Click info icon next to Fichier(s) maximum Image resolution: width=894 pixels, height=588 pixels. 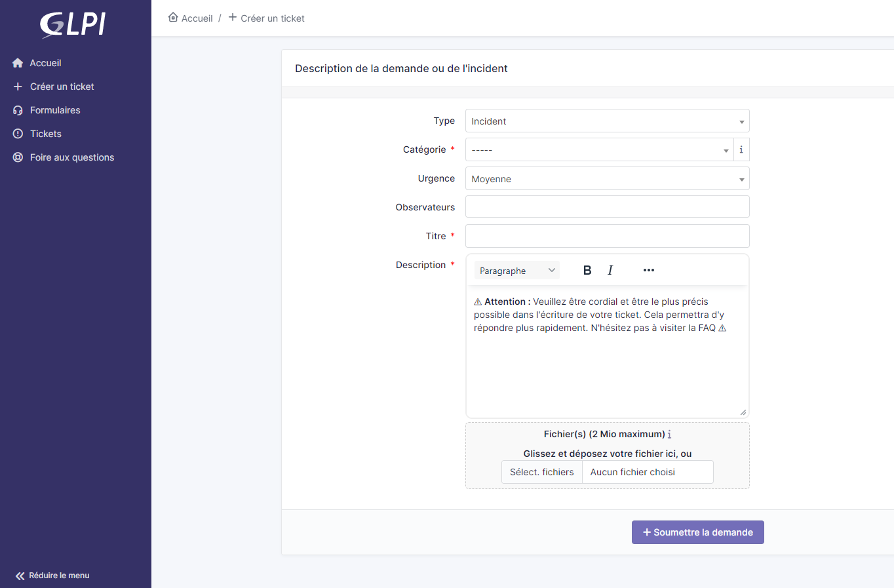pos(669,435)
